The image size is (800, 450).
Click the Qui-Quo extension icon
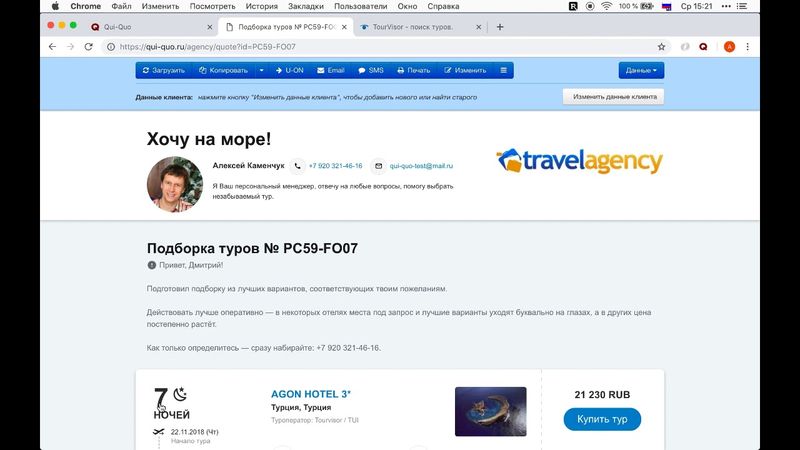click(x=704, y=46)
